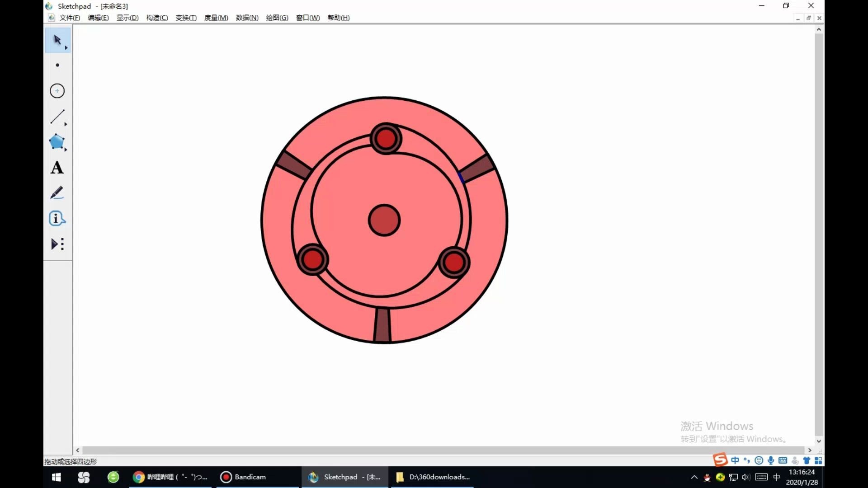Click the 360 green tray icon

point(721,477)
